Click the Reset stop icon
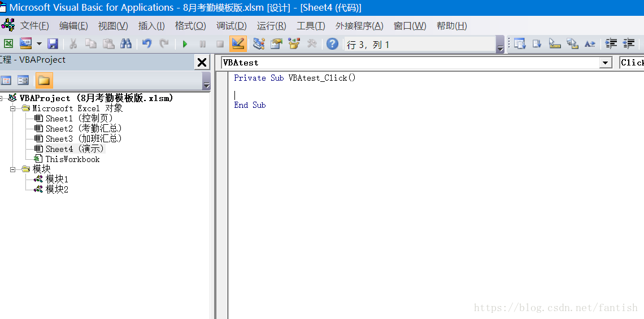The height and width of the screenshot is (319, 644). click(220, 44)
